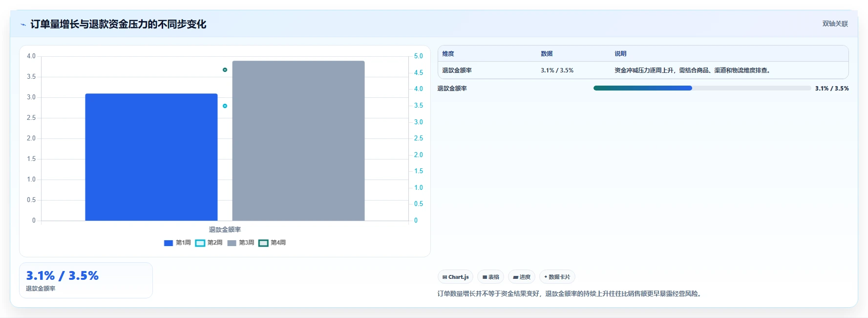Click the table cell 3.1% / 3.5%

click(557, 70)
